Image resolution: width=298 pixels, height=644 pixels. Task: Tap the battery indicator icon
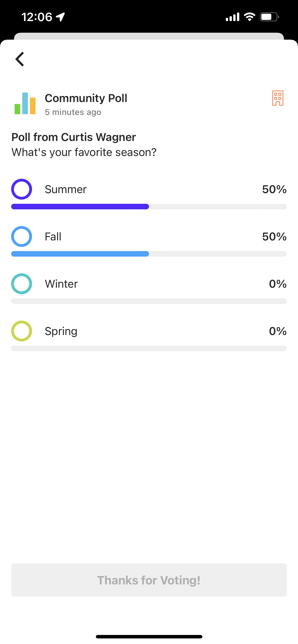[x=269, y=17]
